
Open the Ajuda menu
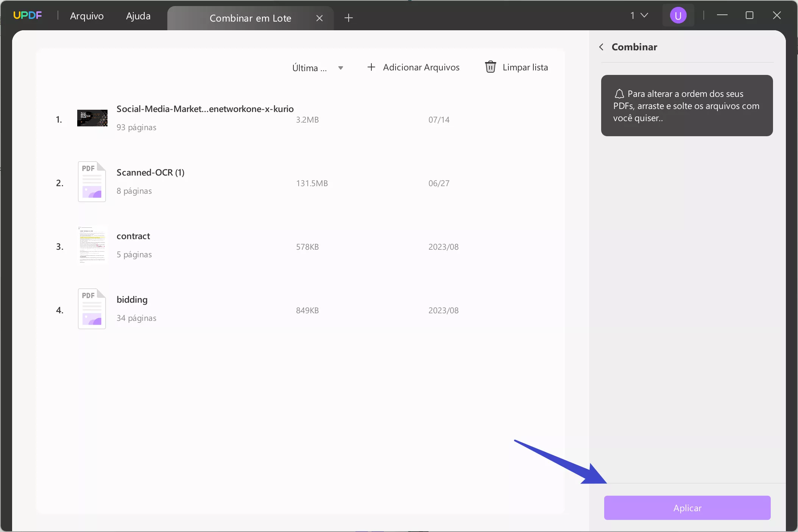[138, 16]
